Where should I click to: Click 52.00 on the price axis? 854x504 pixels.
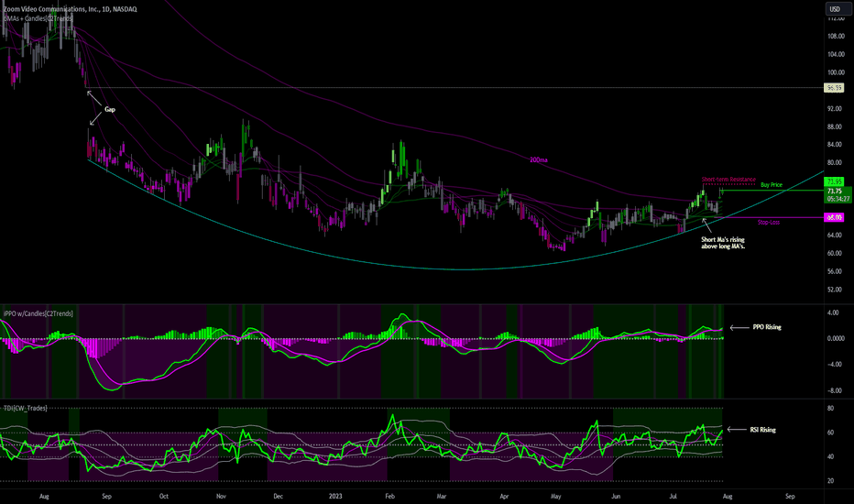point(835,290)
